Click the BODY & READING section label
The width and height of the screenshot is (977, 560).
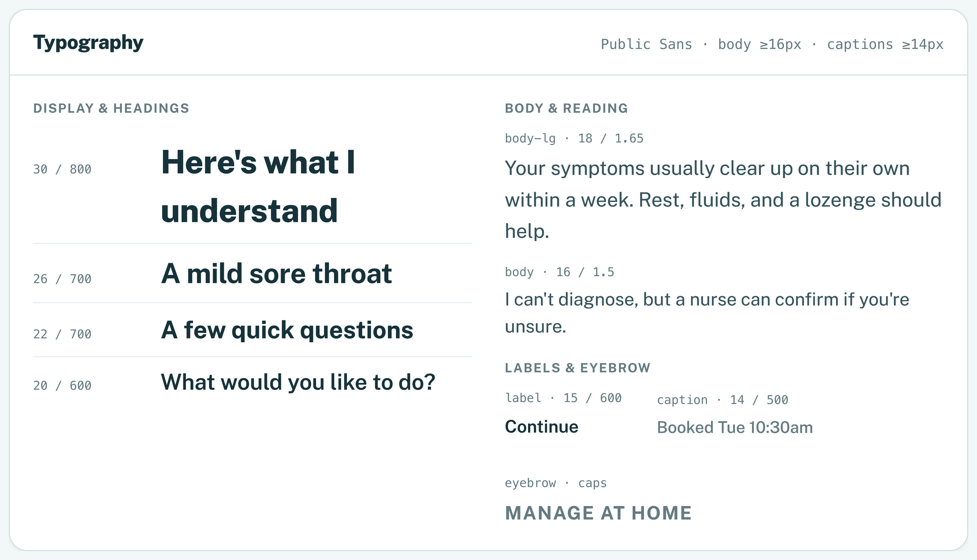coord(566,108)
